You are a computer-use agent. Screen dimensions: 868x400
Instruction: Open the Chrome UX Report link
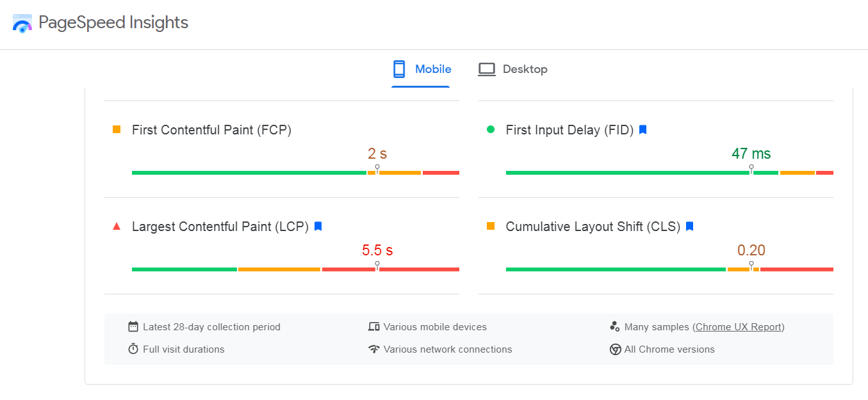(739, 327)
